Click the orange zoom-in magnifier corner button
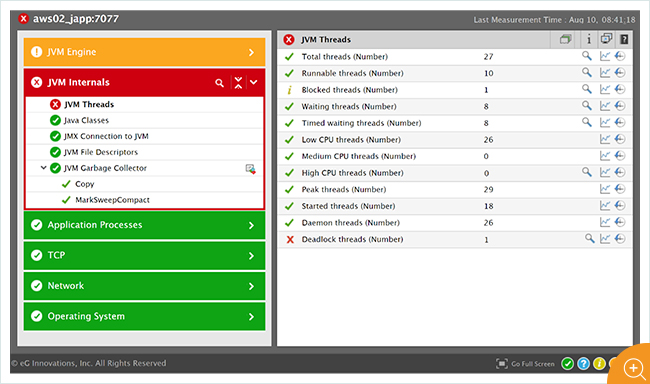 tap(634, 368)
